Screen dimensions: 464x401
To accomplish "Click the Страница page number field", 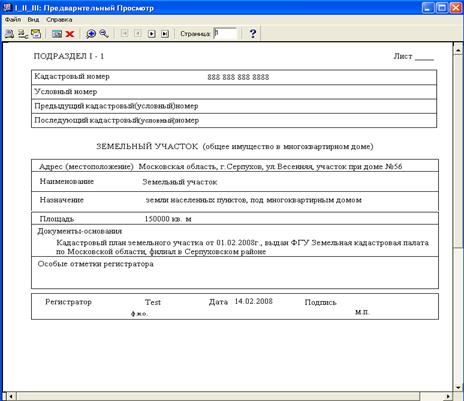I will click(x=225, y=34).
